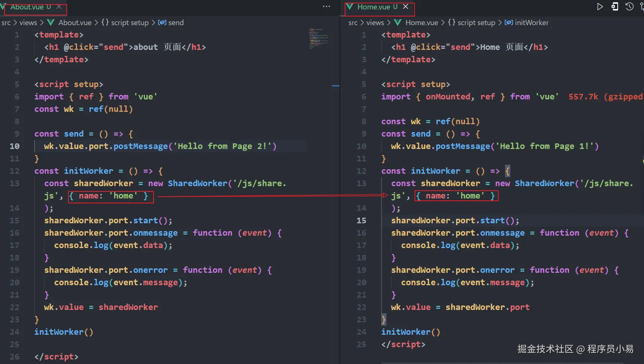Click 'SharedWorker' constructor on About.vue line 13
644x364 pixels.
point(198,184)
